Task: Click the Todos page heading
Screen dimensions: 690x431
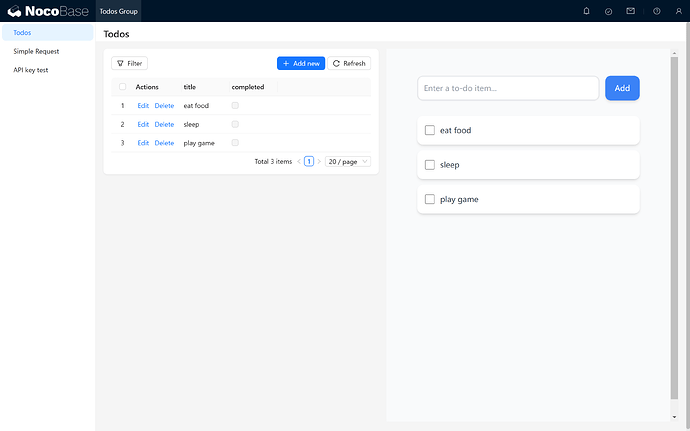Action: pos(116,34)
